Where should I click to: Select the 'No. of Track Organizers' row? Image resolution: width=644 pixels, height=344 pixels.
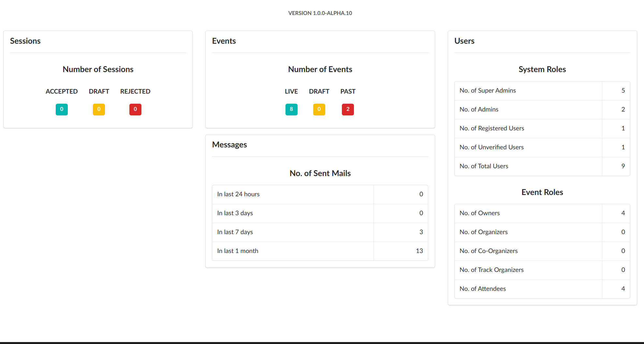(x=542, y=270)
